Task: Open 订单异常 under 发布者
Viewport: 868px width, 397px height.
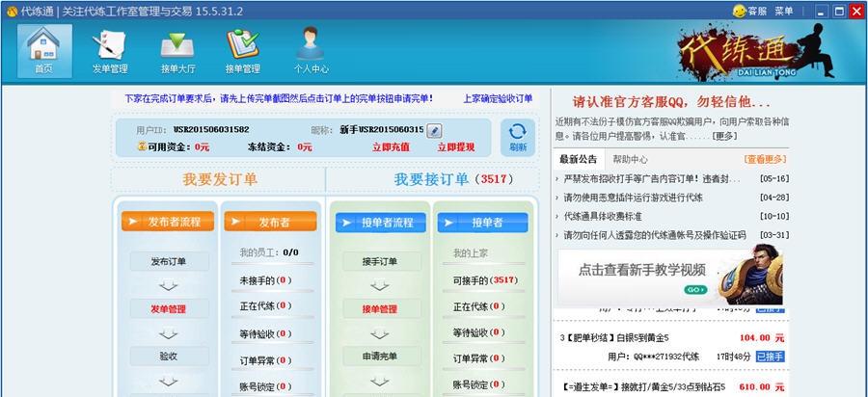Action: (x=266, y=360)
